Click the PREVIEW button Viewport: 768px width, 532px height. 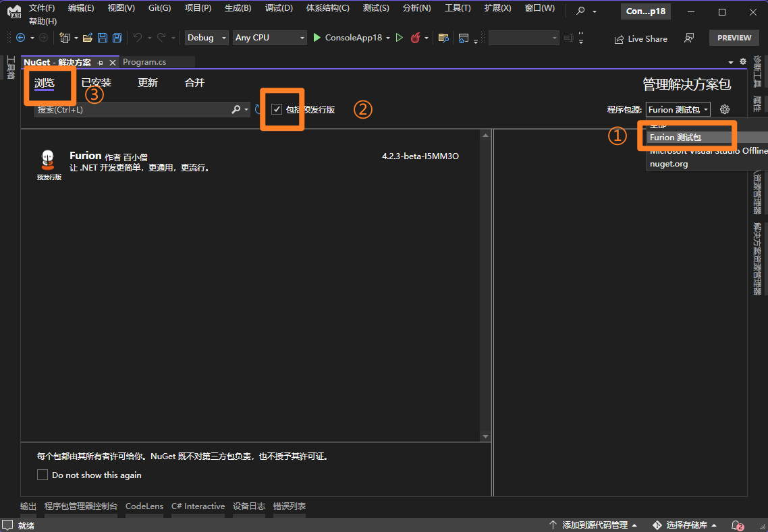pyautogui.click(x=734, y=38)
